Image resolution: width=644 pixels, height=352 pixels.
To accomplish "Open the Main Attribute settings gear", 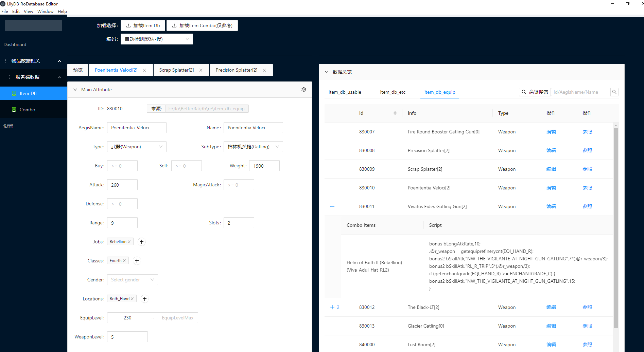I will click(x=303, y=90).
